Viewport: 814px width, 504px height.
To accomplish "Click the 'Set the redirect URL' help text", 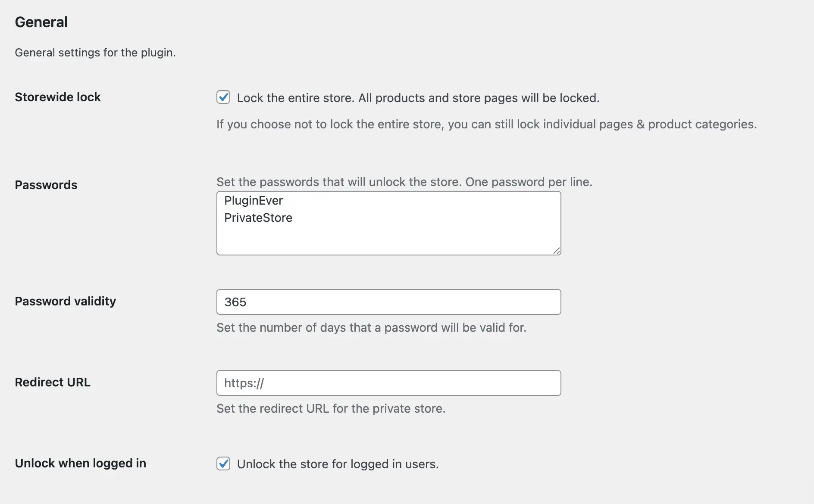I will click(331, 409).
